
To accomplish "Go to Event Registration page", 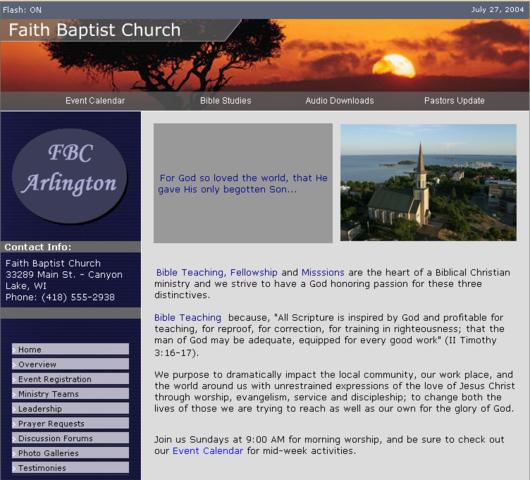I will point(70,379).
